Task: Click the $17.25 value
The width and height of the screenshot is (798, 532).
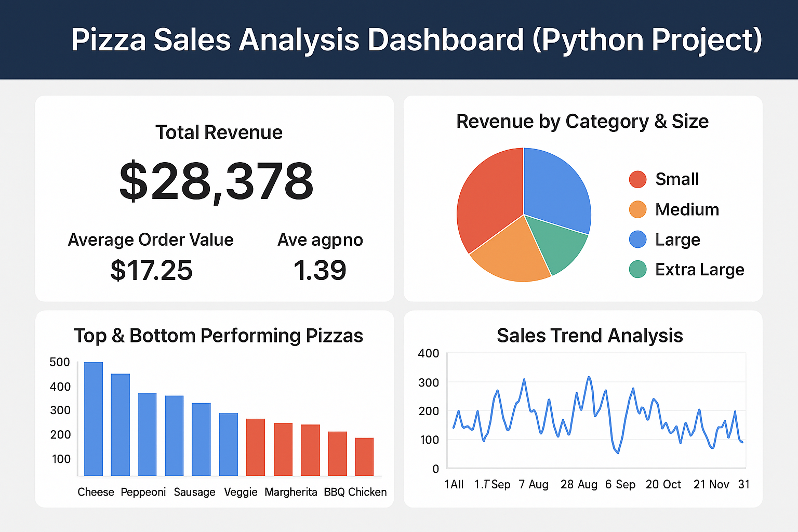Action: [151, 270]
